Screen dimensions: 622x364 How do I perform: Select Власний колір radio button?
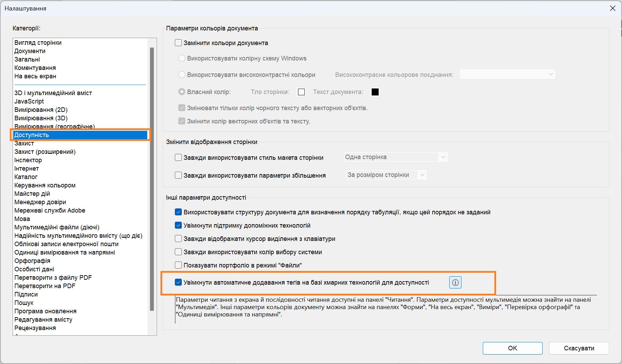[182, 92]
